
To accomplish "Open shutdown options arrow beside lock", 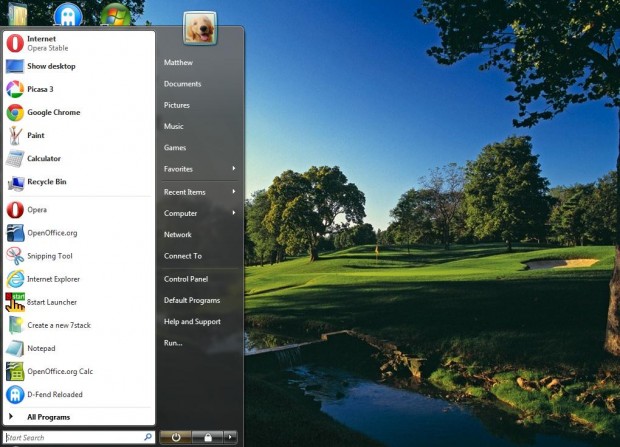I will [x=230, y=437].
